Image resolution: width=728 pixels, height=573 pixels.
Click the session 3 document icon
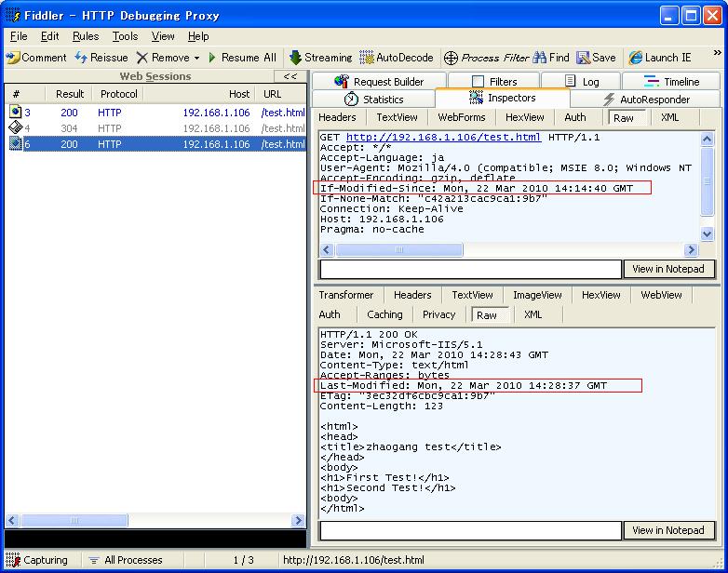[x=15, y=112]
